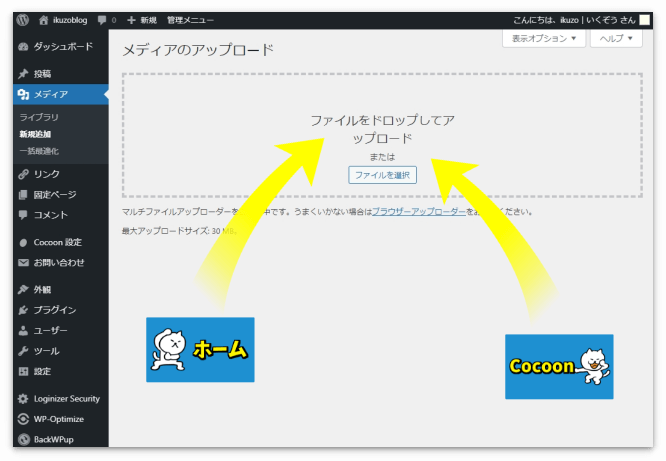666x461 pixels.
Task: Click the 外観 paintbrush icon
Action: click(23, 290)
